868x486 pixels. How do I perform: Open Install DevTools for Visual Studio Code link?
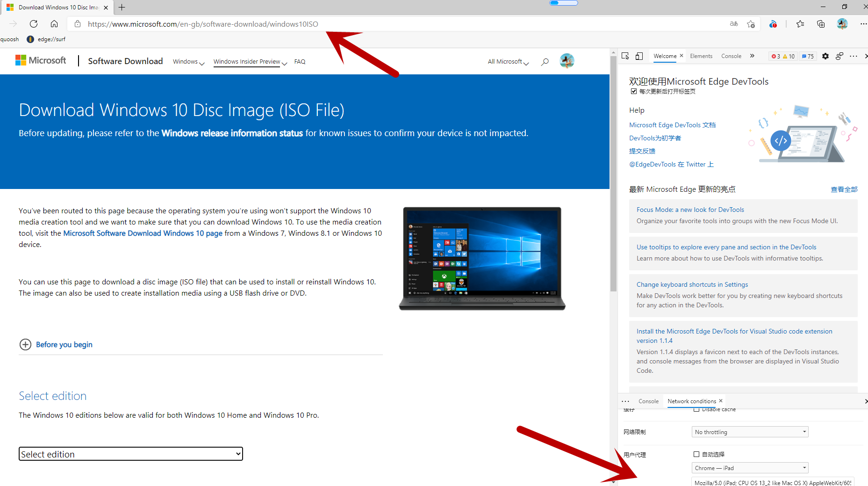point(734,336)
